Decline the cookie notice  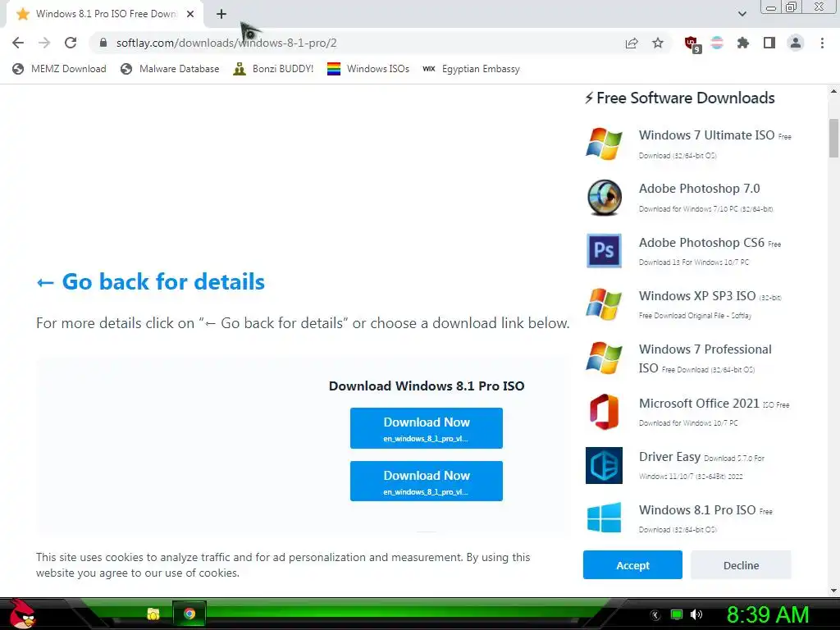point(741,564)
